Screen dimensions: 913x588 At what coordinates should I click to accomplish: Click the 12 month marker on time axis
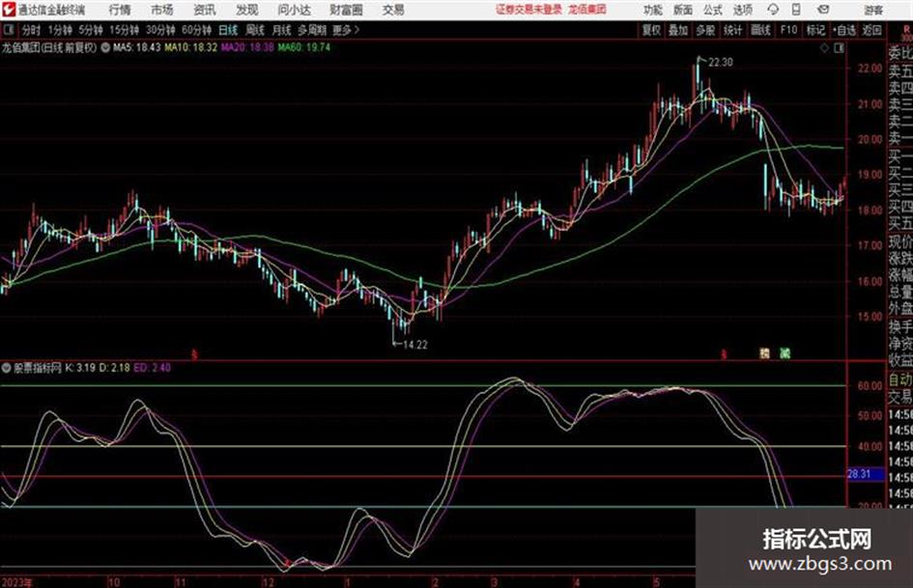(268, 582)
